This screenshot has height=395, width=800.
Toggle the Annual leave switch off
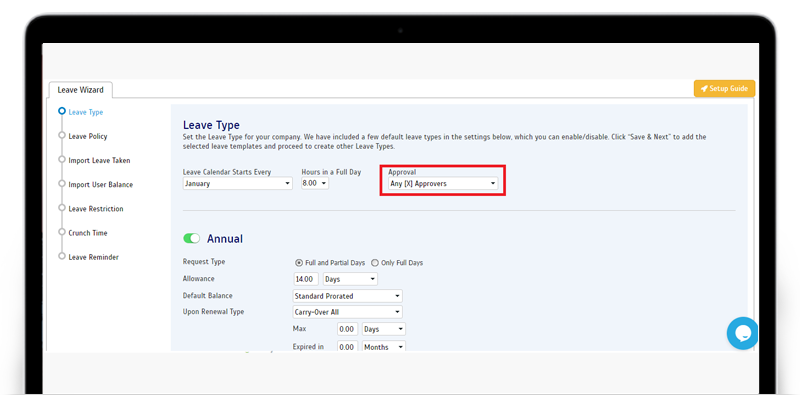click(192, 238)
